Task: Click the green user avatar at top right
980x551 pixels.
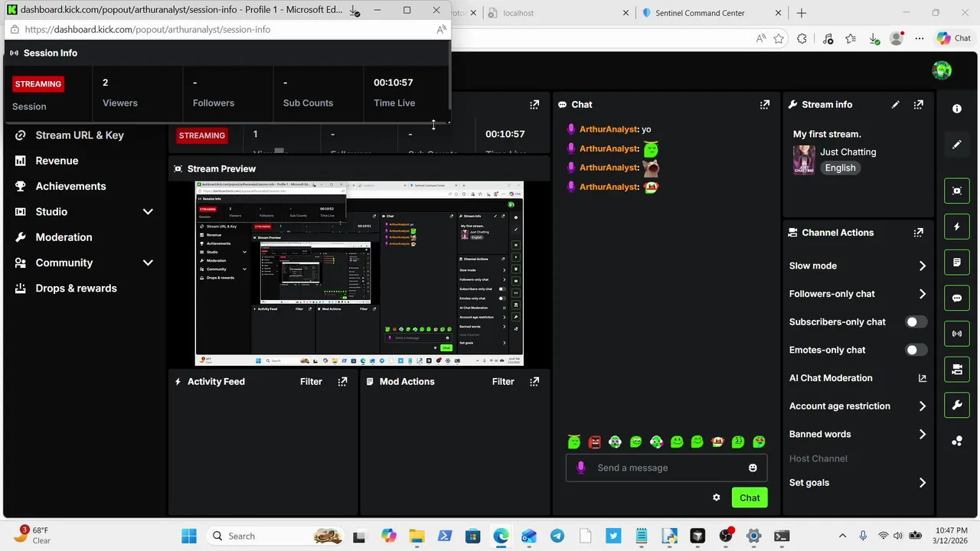Action: click(x=942, y=70)
